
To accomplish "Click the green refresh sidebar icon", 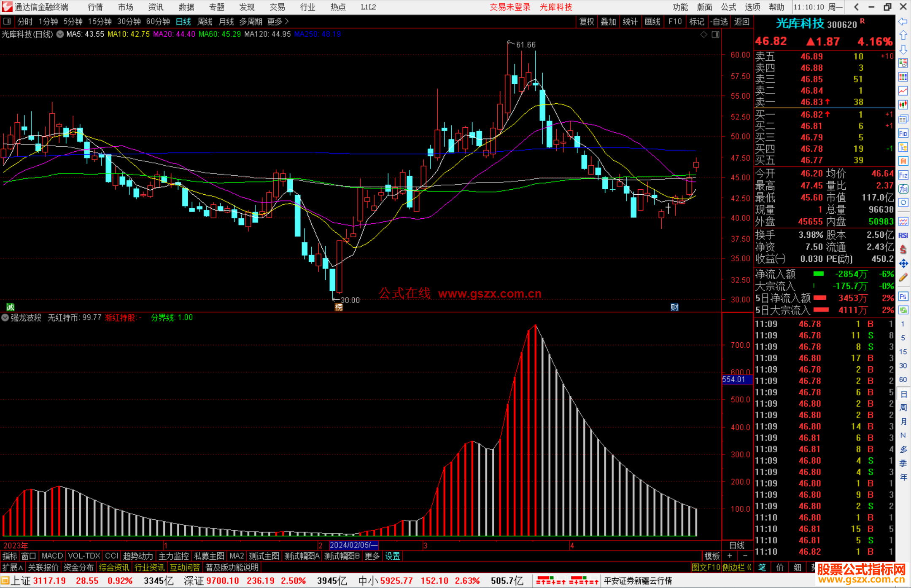I will pyautogui.click(x=903, y=310).
